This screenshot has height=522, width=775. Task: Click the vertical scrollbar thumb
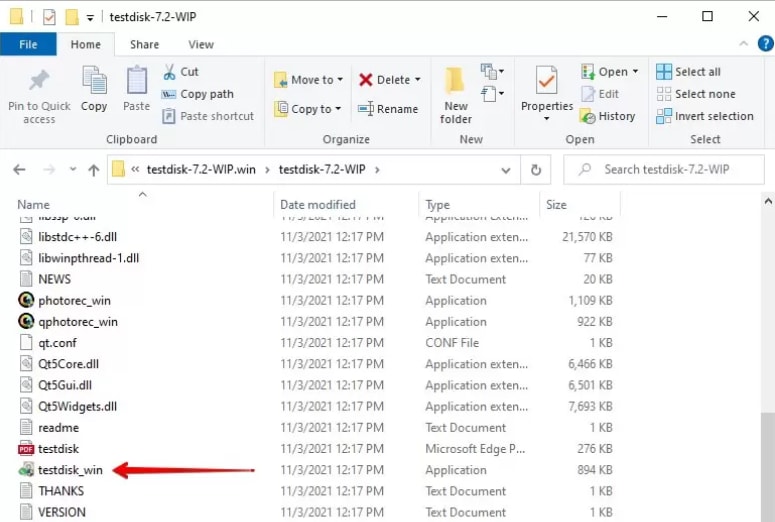coord(768,466)
